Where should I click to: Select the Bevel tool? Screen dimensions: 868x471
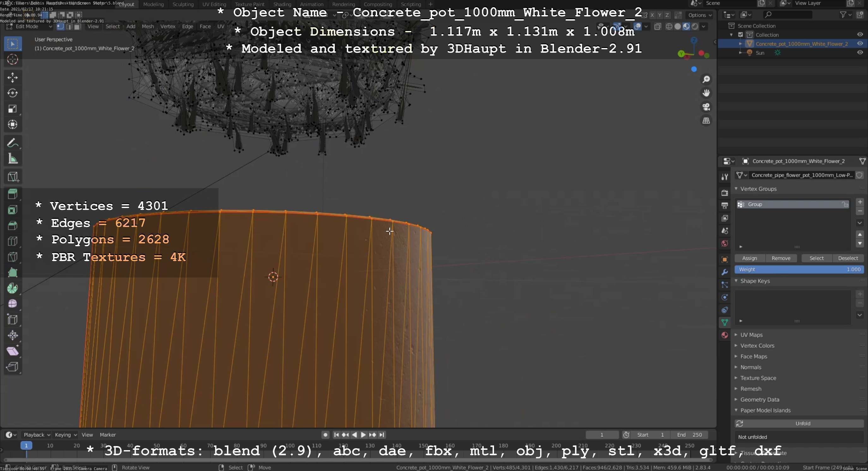click(13, 226)
